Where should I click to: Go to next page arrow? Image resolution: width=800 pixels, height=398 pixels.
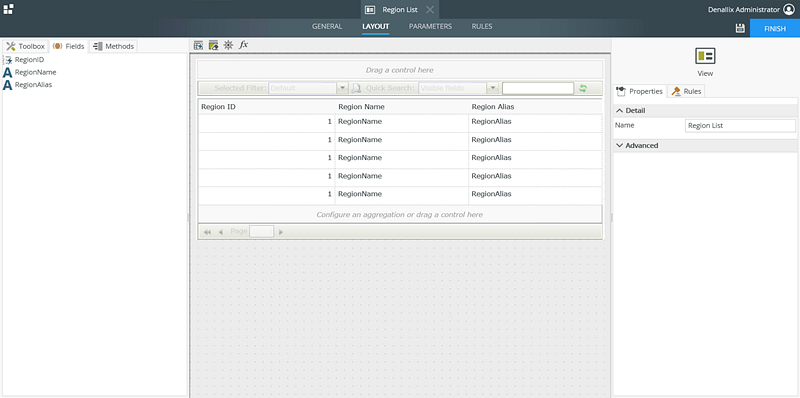click(281, 232)
